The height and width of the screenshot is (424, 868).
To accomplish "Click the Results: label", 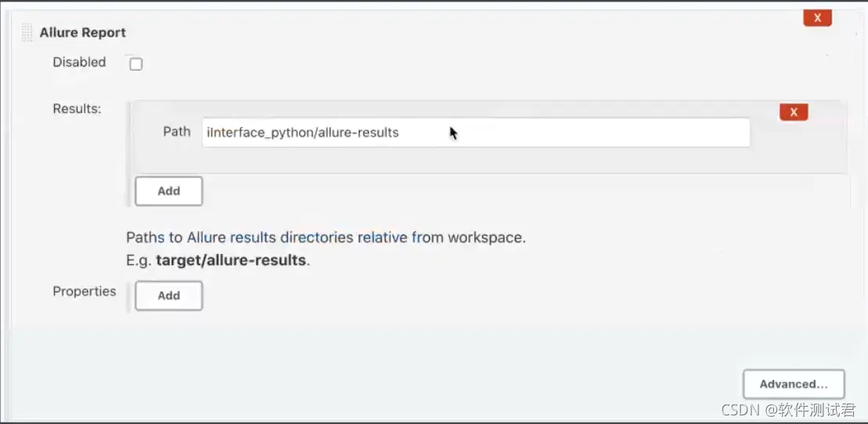I will point(77,108).
